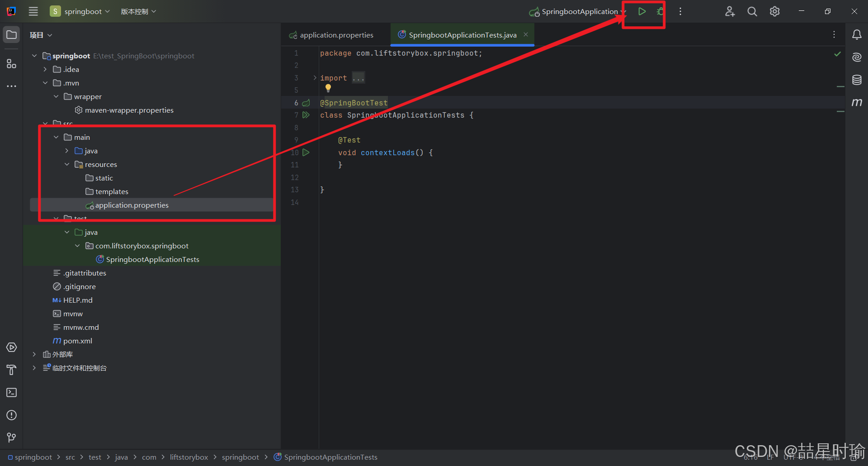Open the Maven tool window
Viewport: 868px width, 466px height.
tap(857, 103)
